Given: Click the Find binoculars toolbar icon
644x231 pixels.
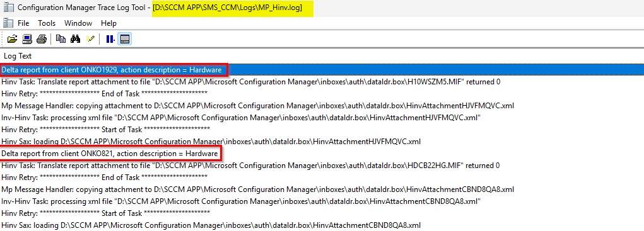Looking at the screenshot, I should point(75,39).
